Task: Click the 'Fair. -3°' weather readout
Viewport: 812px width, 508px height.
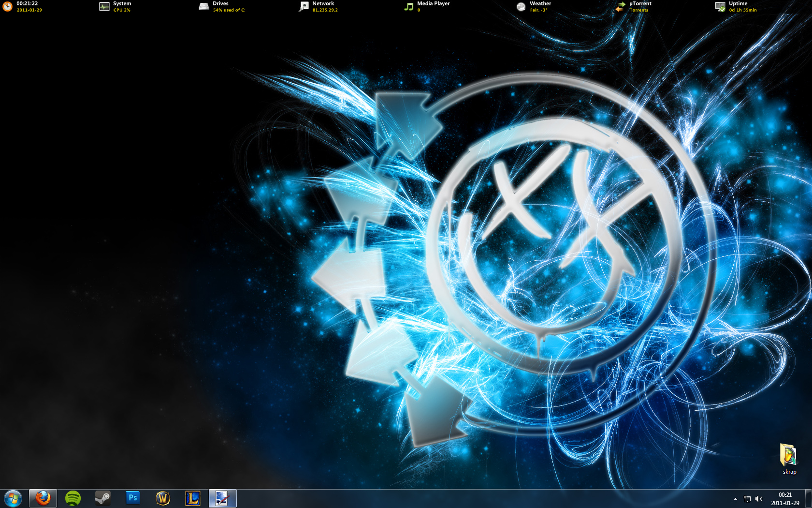Action: [538, 10]
